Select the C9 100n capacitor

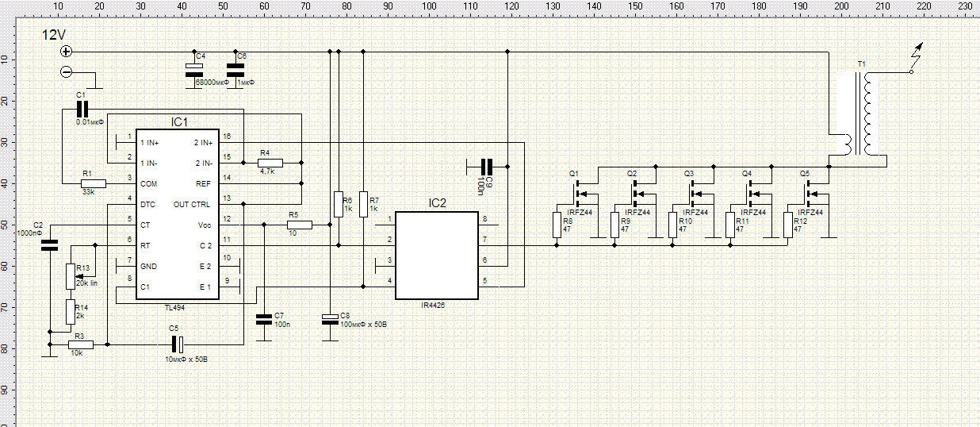click(487, 167)
